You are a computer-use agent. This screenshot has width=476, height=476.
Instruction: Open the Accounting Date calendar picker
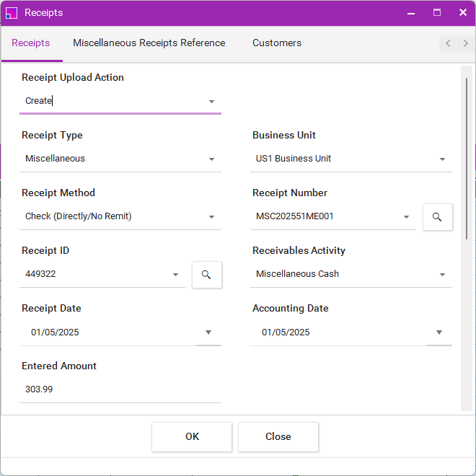click(439, 332)
